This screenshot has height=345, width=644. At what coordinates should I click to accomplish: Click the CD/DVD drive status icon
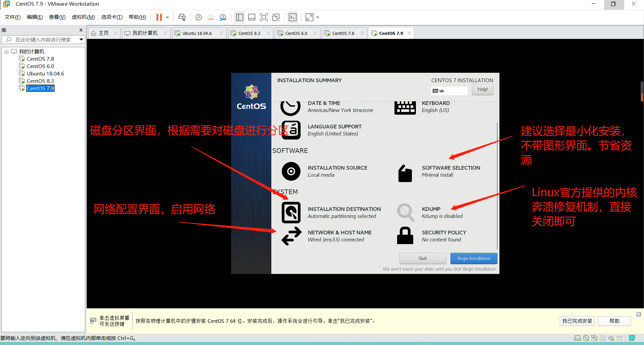586,338
